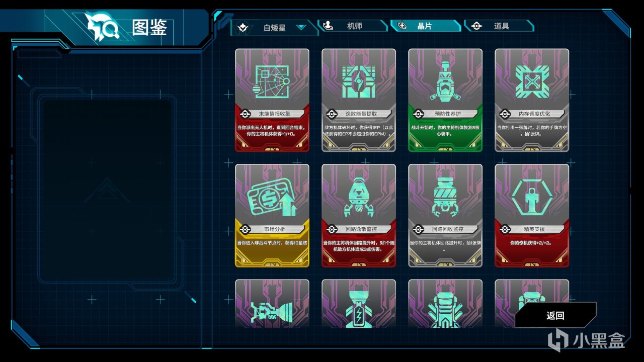Select the bottom-left partially visible chip card
Screen dimensions: 644x362
tap(272, 304)
